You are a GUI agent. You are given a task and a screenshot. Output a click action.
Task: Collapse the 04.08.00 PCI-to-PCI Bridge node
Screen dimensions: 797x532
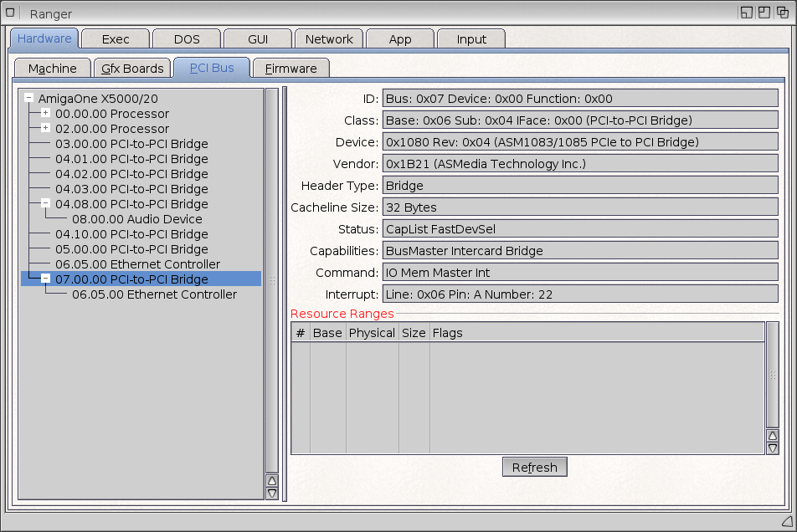[45, 203]
